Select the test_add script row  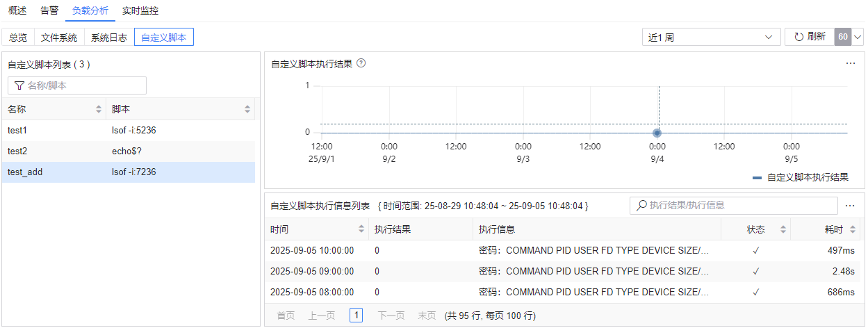pyautogui.click(x=128, y=172)
